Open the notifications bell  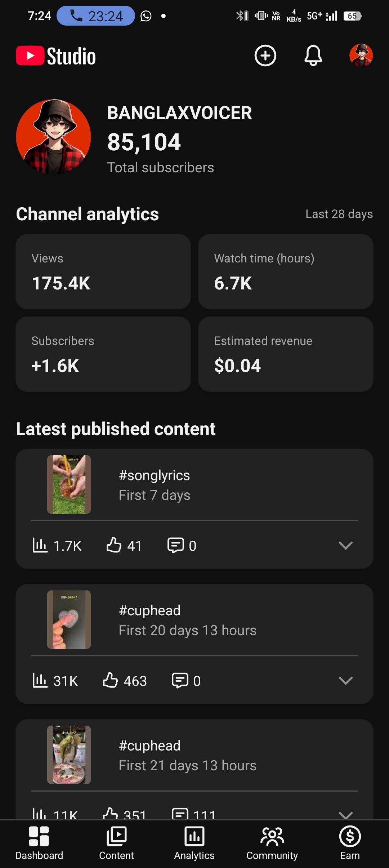[x=313, y=56]
